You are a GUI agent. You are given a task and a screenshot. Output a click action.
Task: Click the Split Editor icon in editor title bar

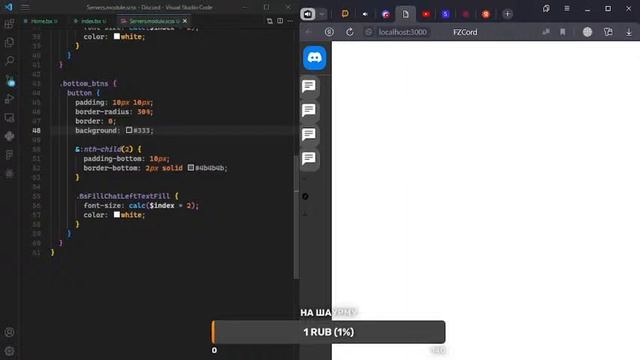[280, 20]
